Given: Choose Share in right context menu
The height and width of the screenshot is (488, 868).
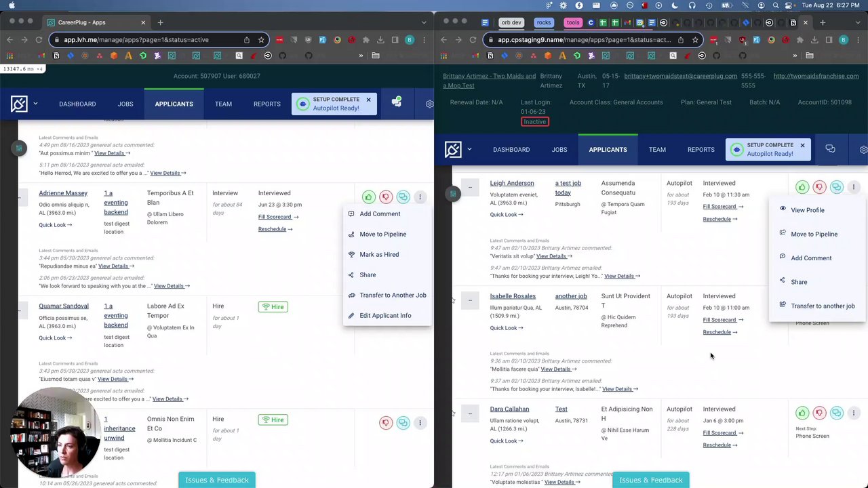Looking at the screenshot, I should coord(799,282).
